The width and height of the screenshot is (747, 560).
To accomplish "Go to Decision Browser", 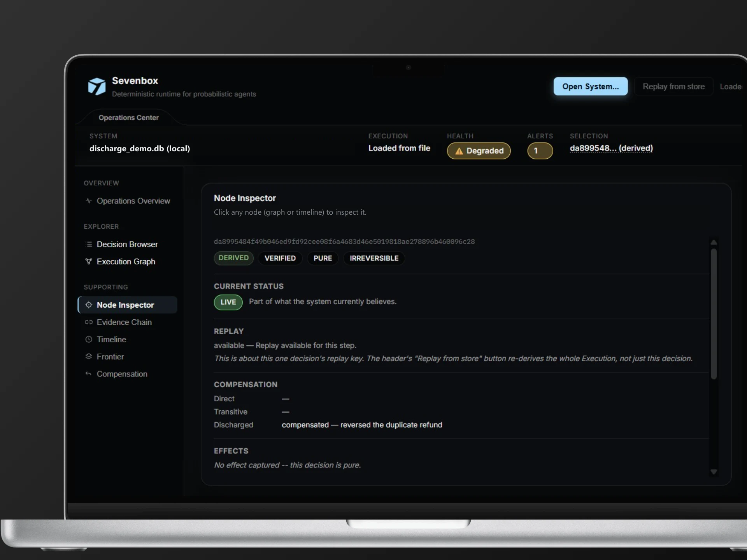I will [x=128, y=244].
